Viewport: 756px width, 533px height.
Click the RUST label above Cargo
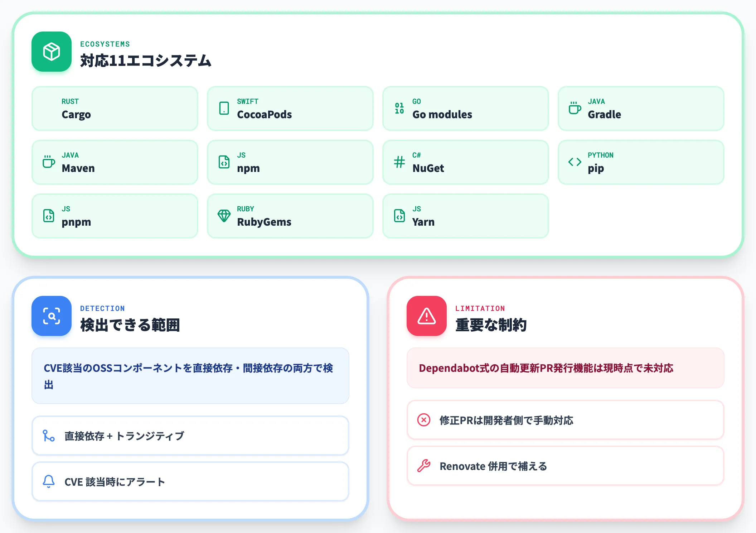click(70, 101)
